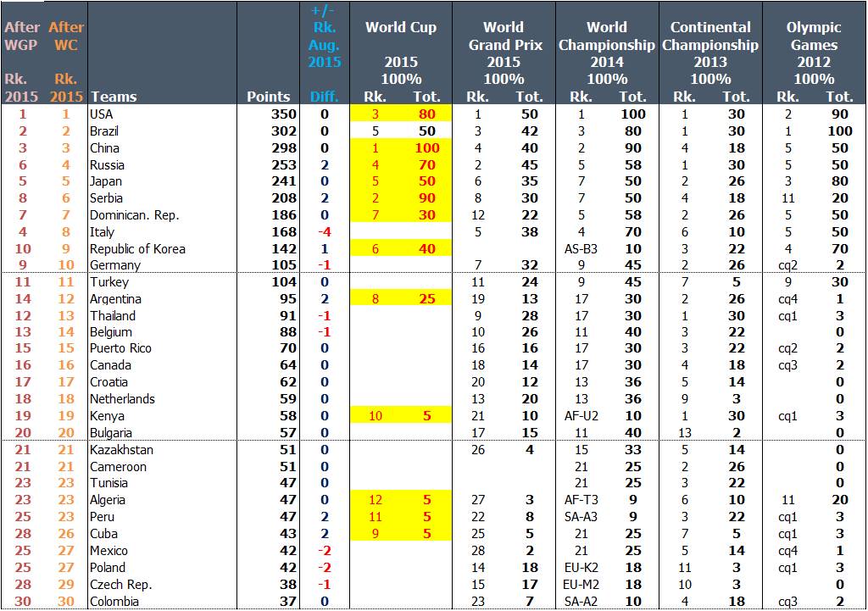Click China's points value 298
This screenshot has height=611, width=868.
coord(284,148)
